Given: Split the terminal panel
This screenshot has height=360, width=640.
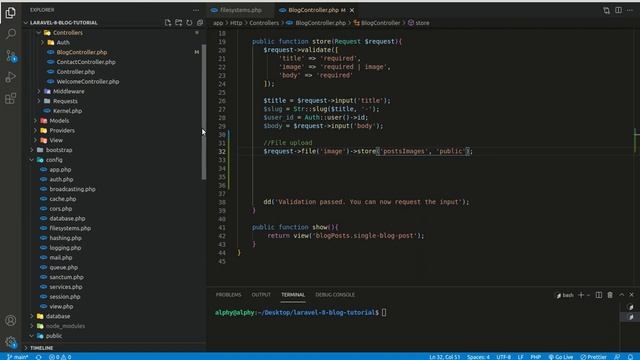Looking at the screenshot, I should point(598,295).
